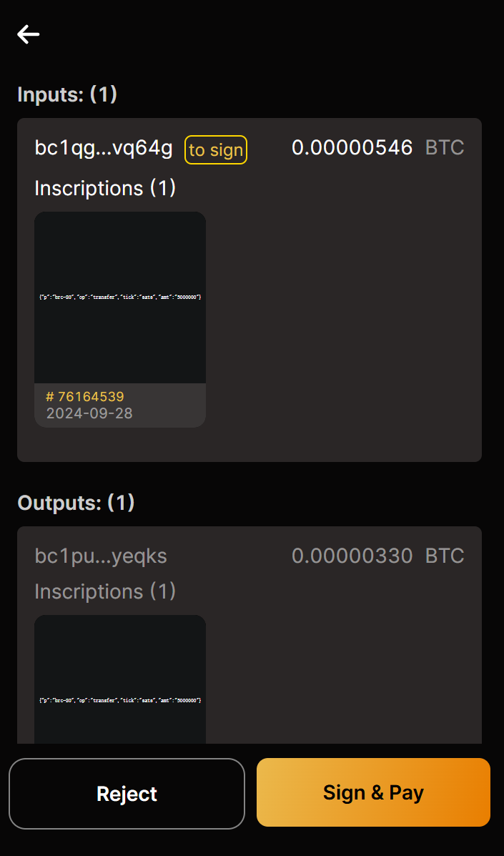Reject the transaction signing request

coord(127,793)
